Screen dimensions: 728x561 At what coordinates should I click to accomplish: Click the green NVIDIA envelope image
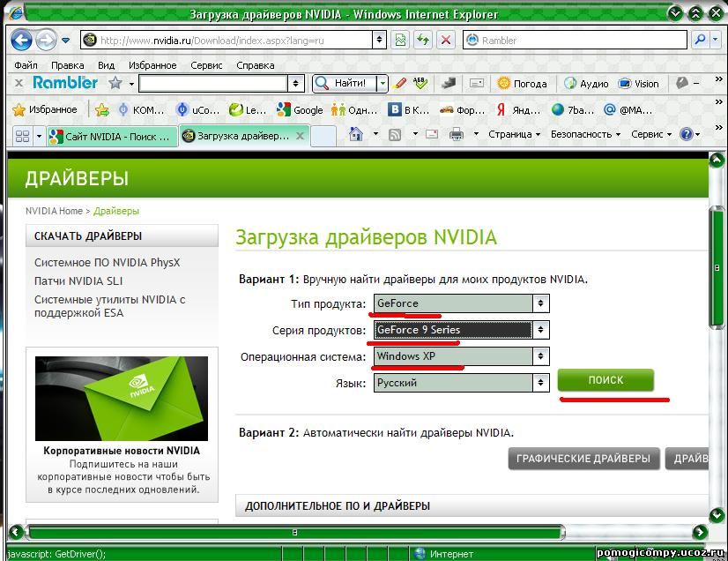121,399
